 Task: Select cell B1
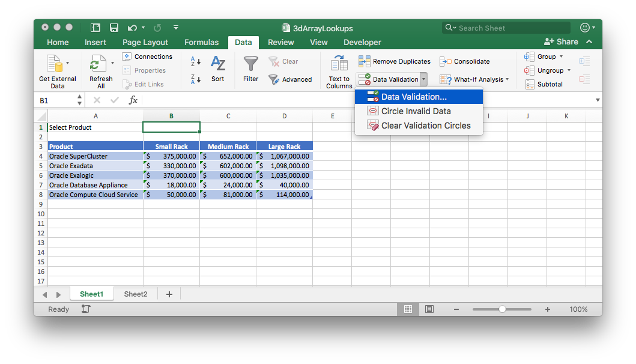(171, 127)
